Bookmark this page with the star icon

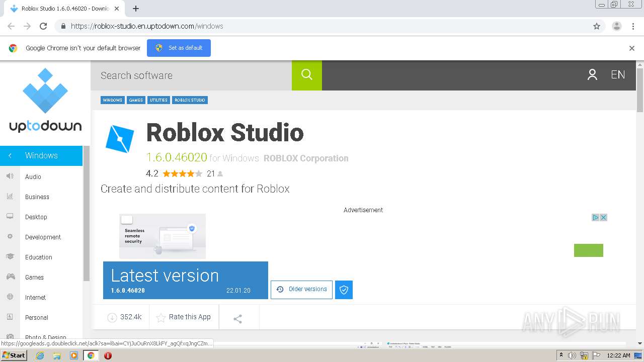(x=597, y=26)
